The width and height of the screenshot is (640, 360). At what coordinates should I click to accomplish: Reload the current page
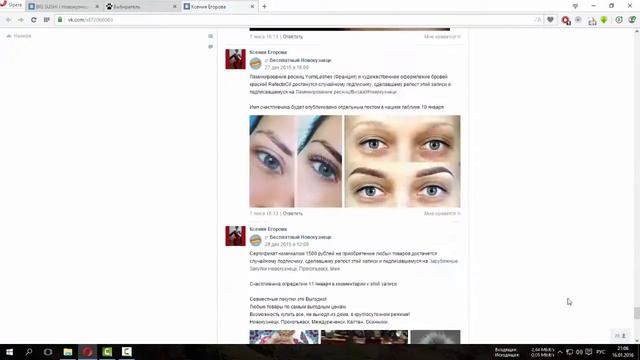[x=33, y=20]
